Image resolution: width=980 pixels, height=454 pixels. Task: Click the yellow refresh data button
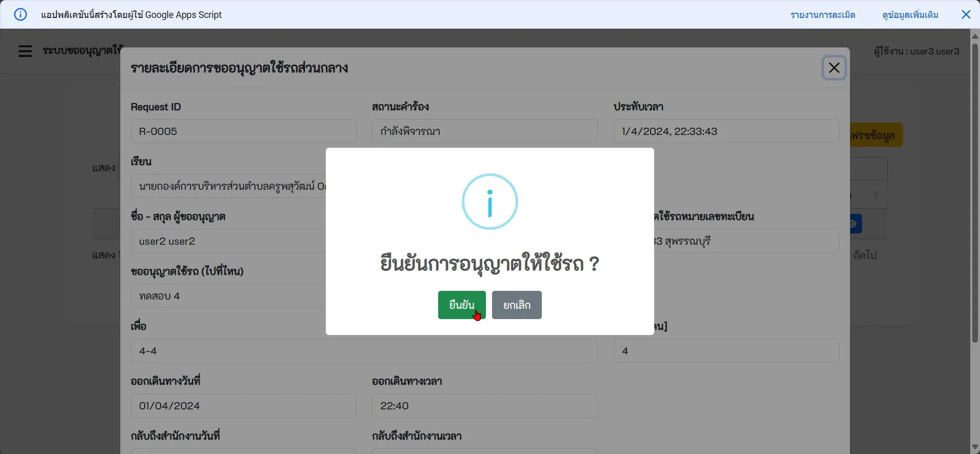[876, 135]
